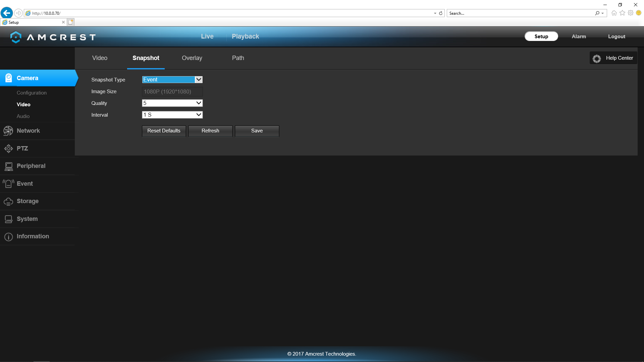The image size is (644, 362).
Task: Click the PTZ crosshair icon
Action: click(x=8, y=148)
